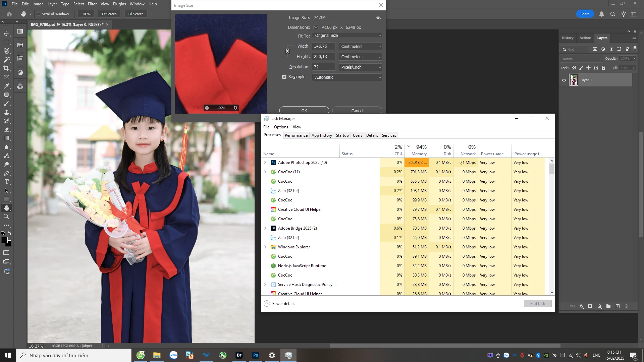Select the Horizontal Type tool
Viewport: 644px width, 362px height.
point(6,182)
